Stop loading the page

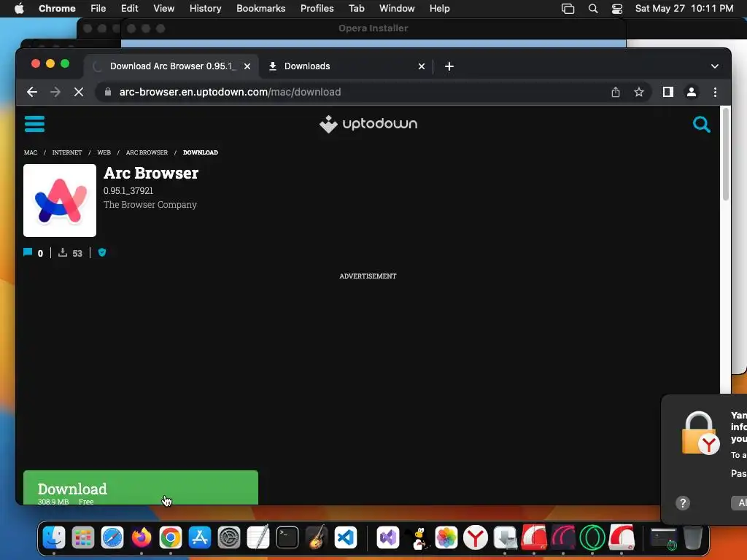[79, 92]
